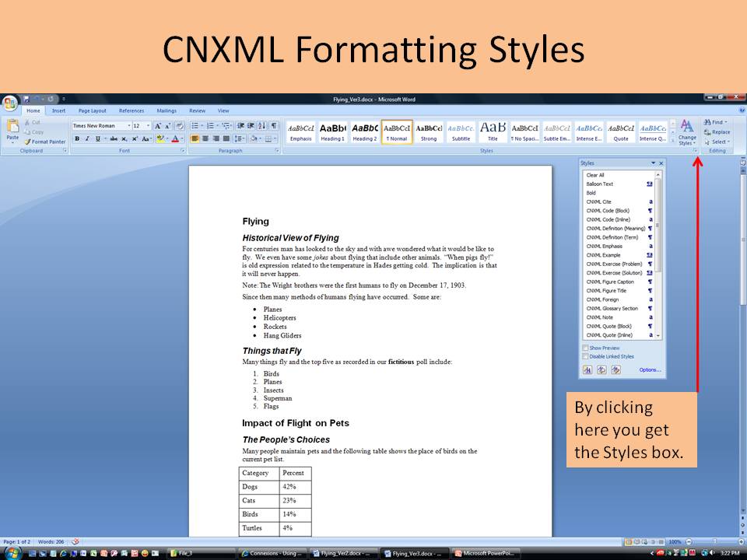Open the Office button menu

[x=10, y=103]
